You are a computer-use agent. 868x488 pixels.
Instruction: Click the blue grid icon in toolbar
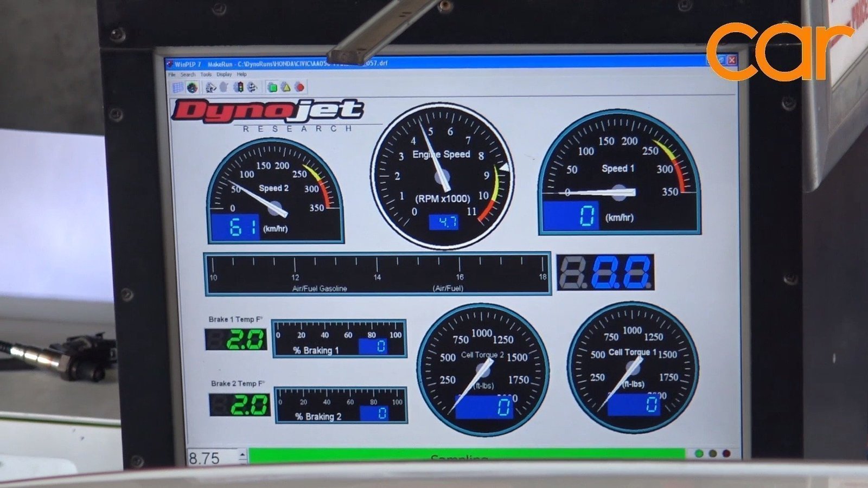(177, 87)
